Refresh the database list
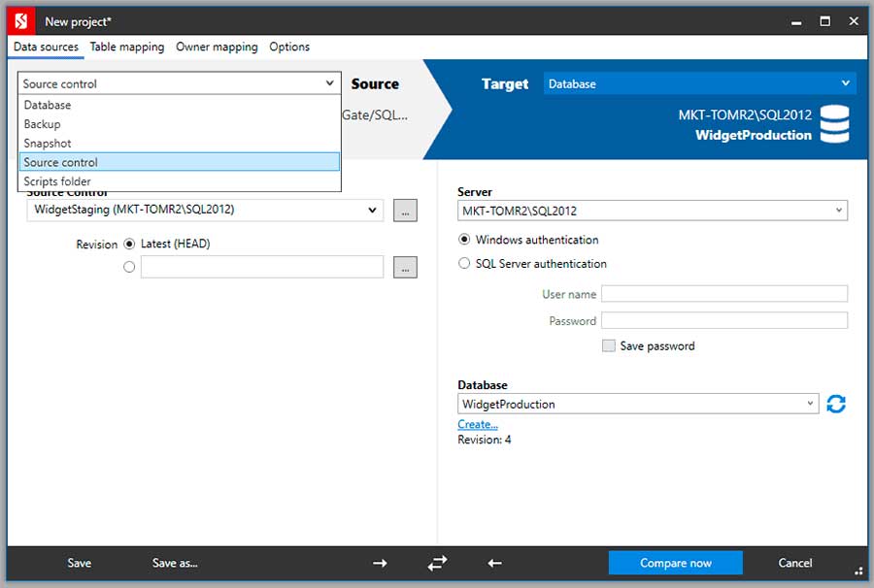This screenshot has height=588, width=874. [x=836, y=404]
